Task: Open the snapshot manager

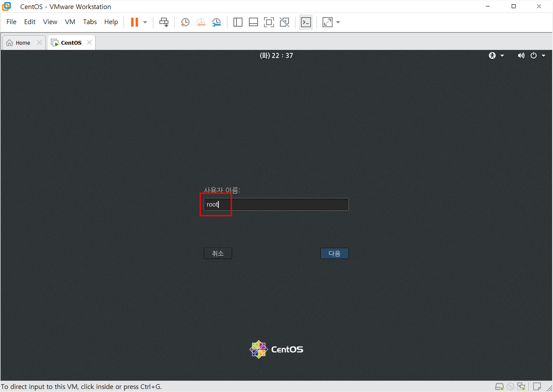Action: coord(216,22)
